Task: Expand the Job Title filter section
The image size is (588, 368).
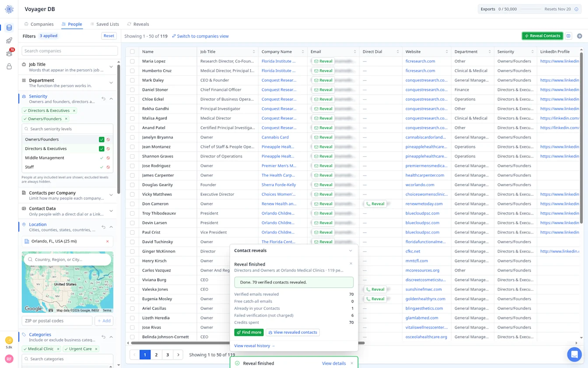Action: click(111, 67)
